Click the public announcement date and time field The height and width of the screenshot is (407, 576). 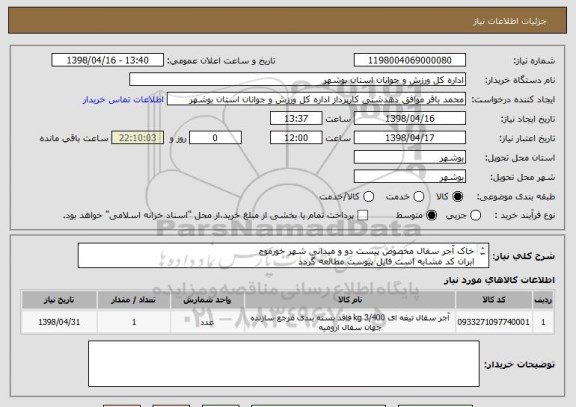[x=108, y=60]
